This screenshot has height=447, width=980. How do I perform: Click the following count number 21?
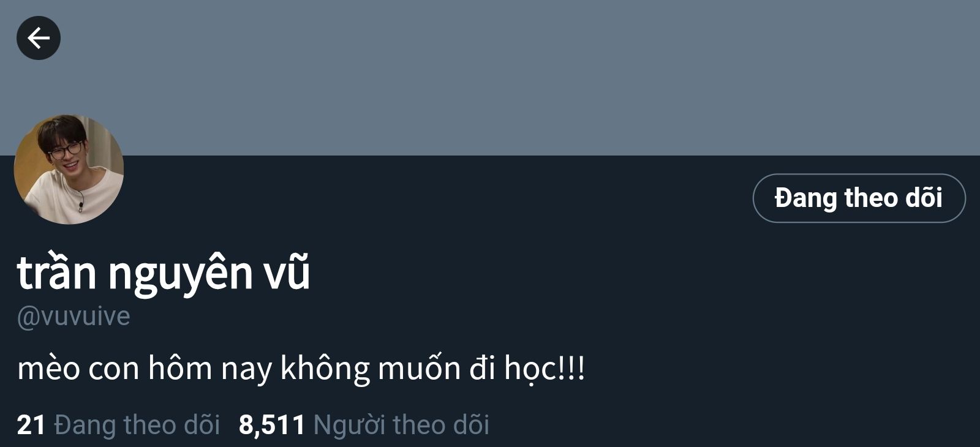coord(31,426)
